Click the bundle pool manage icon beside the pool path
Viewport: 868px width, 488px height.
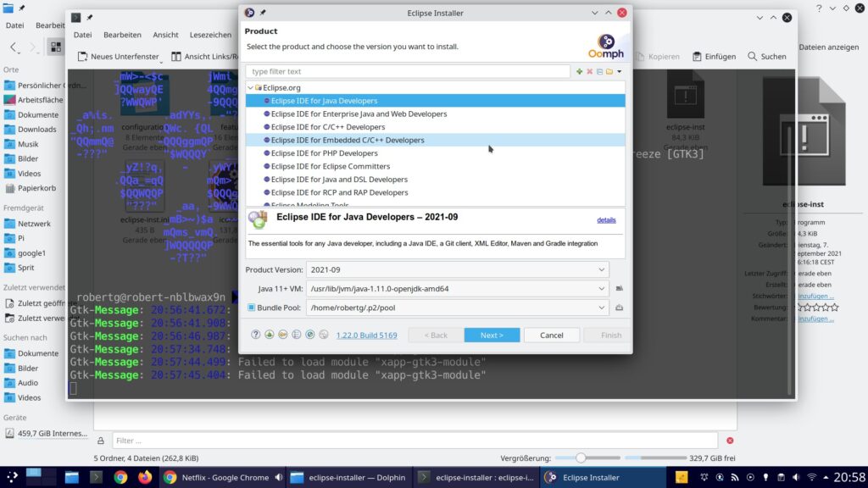[x=620, y=308]
